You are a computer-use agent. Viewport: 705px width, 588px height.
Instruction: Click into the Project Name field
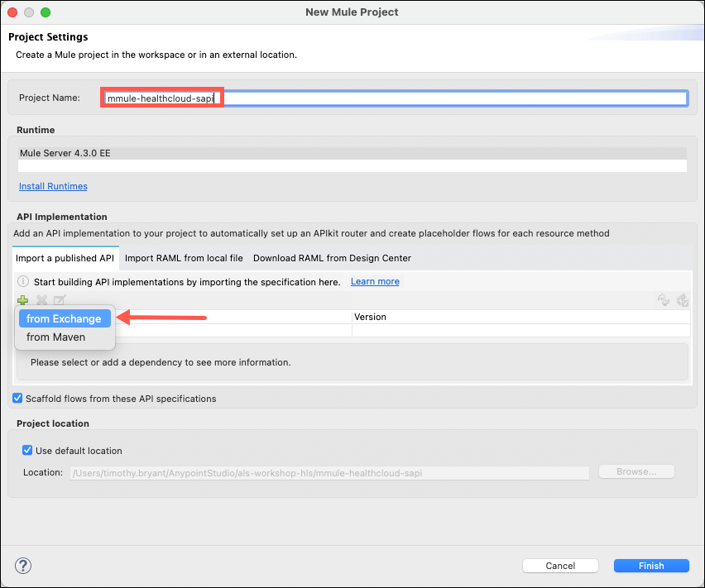point(396,98)
